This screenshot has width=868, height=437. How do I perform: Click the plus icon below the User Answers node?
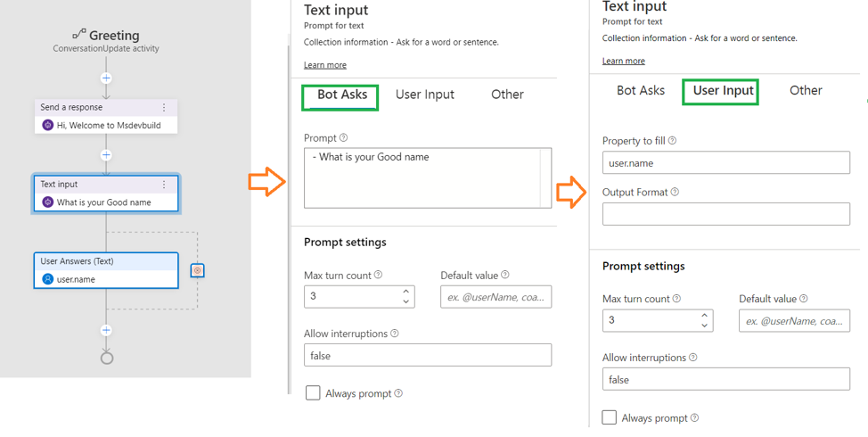point(106,331)
